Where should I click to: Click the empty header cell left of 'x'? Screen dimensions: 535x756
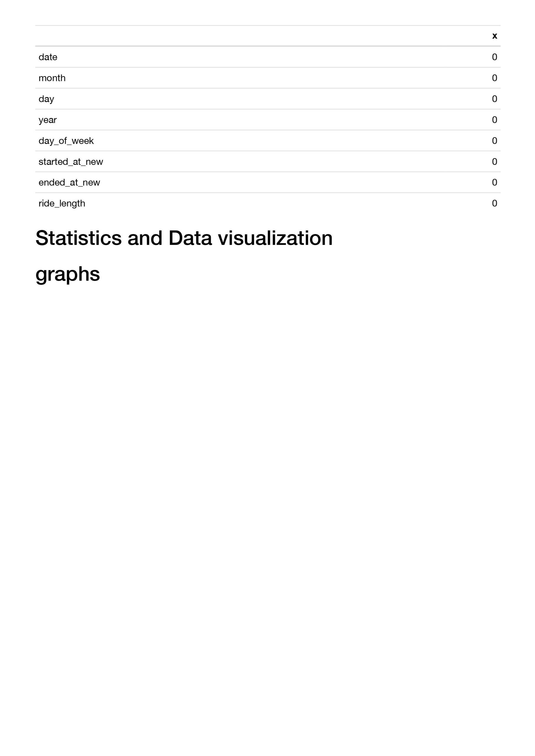[x=257, y=36]
